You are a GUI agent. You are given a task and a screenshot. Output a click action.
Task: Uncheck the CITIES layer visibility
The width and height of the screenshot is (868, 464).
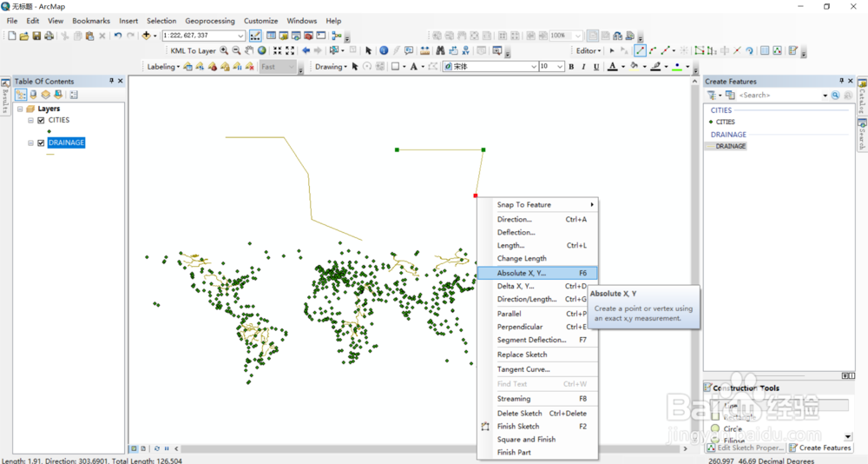[41, 120]
